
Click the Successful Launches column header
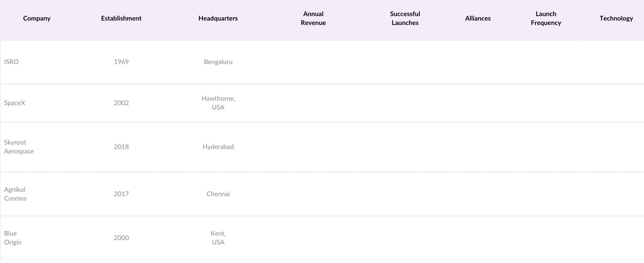tap(405, 18)
